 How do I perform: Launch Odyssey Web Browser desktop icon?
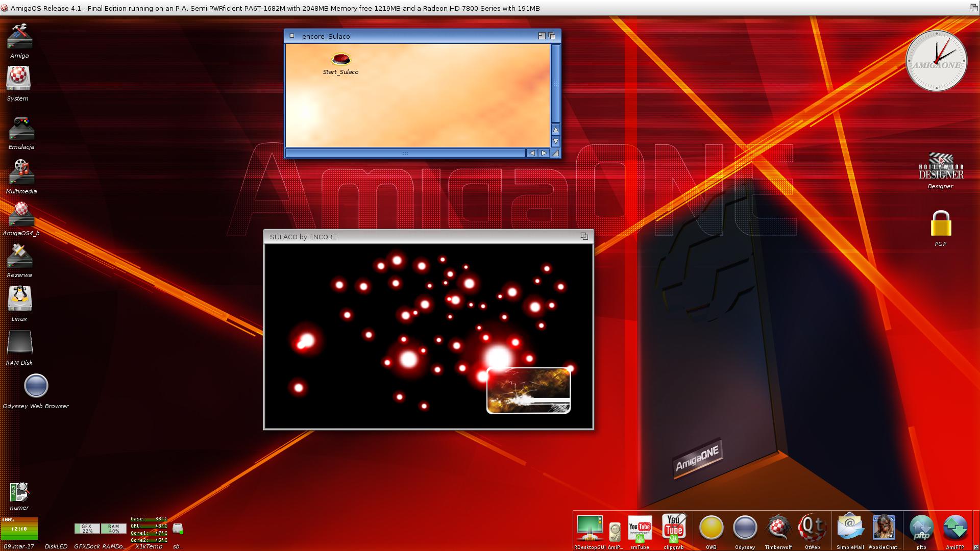tap(36, 386)
